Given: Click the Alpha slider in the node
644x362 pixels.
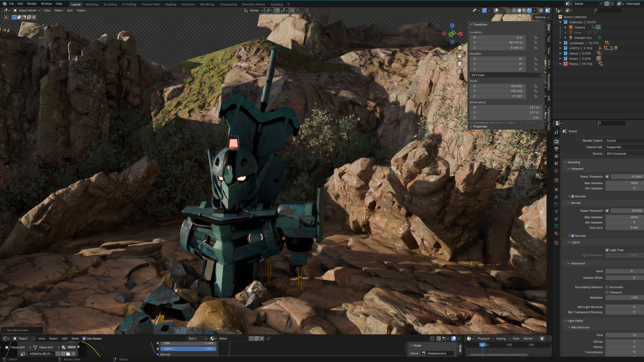Looking at the screenshot, I should [x=188, y=349].
